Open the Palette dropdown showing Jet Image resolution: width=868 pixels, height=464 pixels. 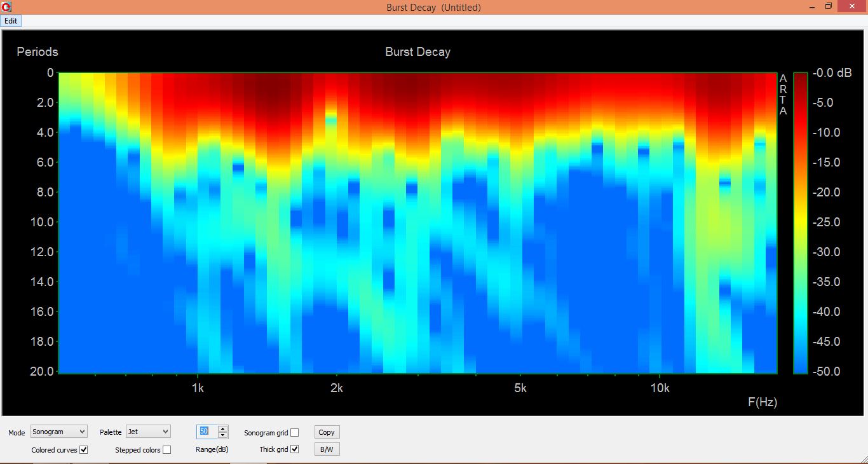click(x=148, y=432)
